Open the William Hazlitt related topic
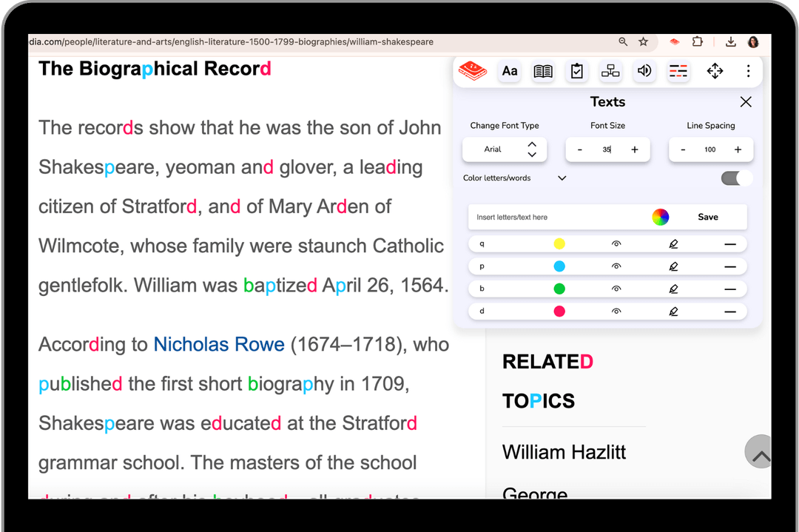799x532 pixels. pyautogui.click(x=564, y=451)
